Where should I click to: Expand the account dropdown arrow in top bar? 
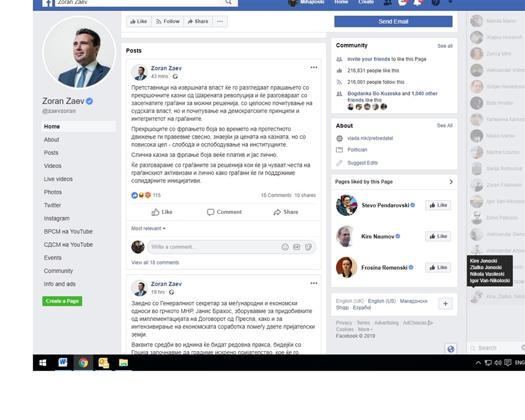[x=450, y=2]
